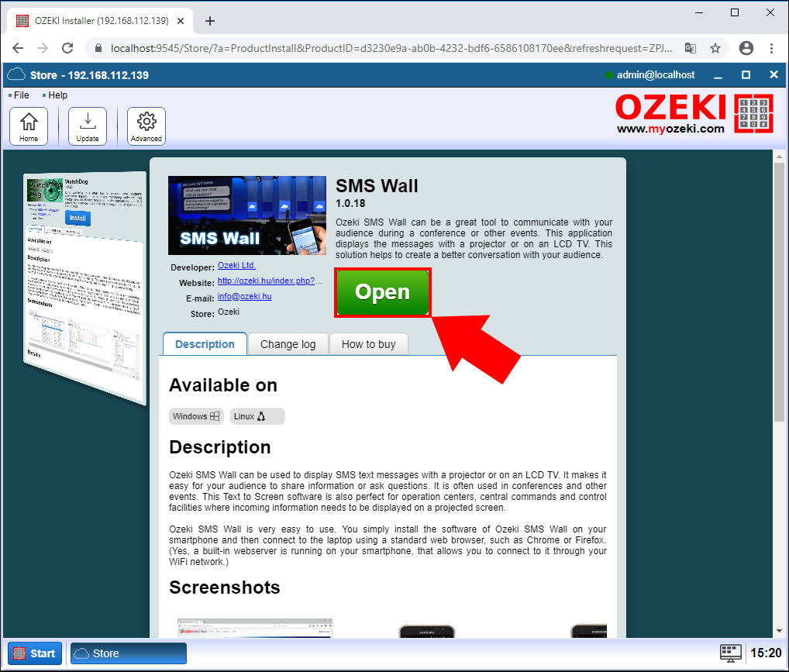Image resolution: width=789 pixels, height=672 pixels.
Task: Click the Available on heading
Action: 223,385
